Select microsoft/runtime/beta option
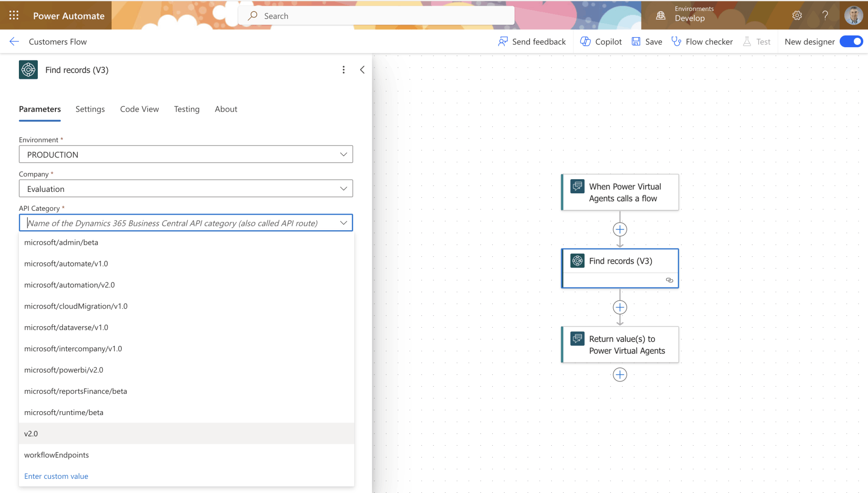 click(186, 413)
